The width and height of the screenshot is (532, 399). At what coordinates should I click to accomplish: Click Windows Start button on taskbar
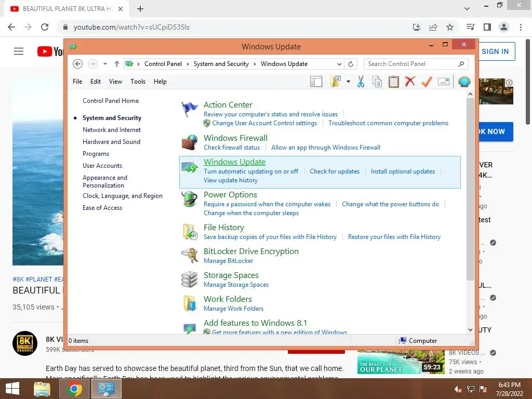click(x=12, y=389)
